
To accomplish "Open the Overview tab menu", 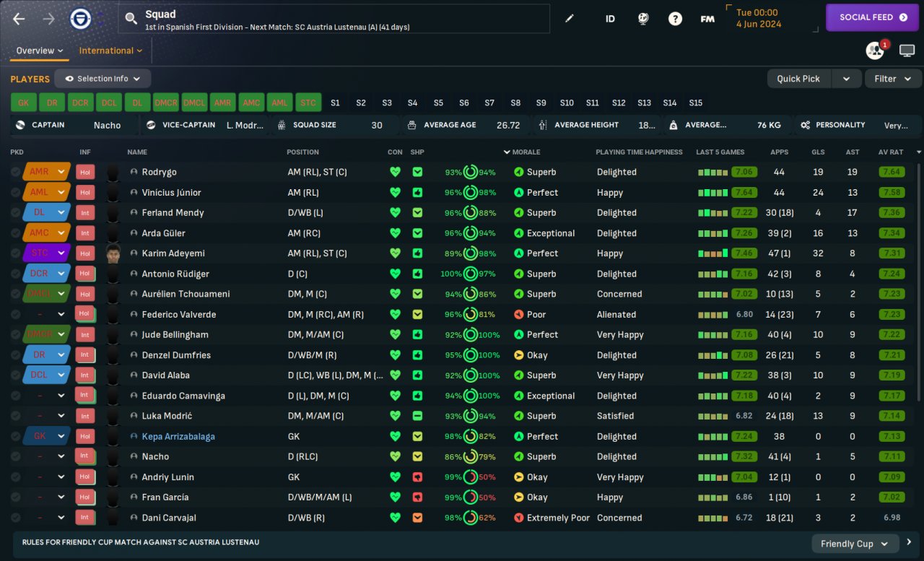I will [40, 51].
